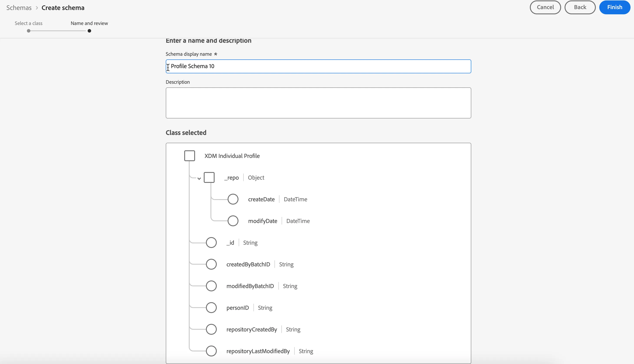Click into the Description text area
Screen dimensions: 634x364
318,103
